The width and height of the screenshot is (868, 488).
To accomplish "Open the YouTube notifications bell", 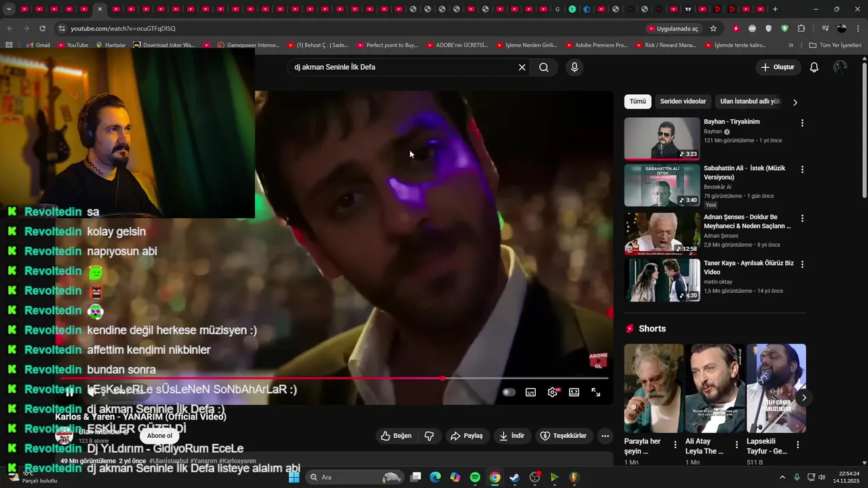I will tap(814, 67).
